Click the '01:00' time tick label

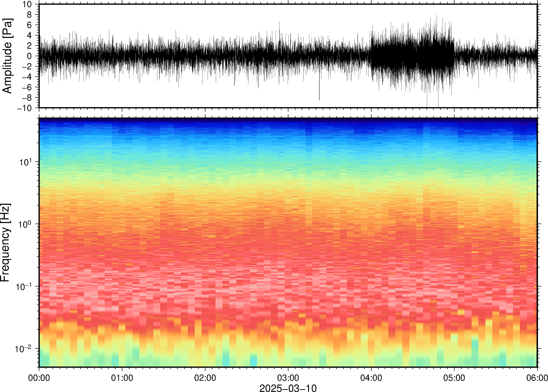click(x=122, y=378)
